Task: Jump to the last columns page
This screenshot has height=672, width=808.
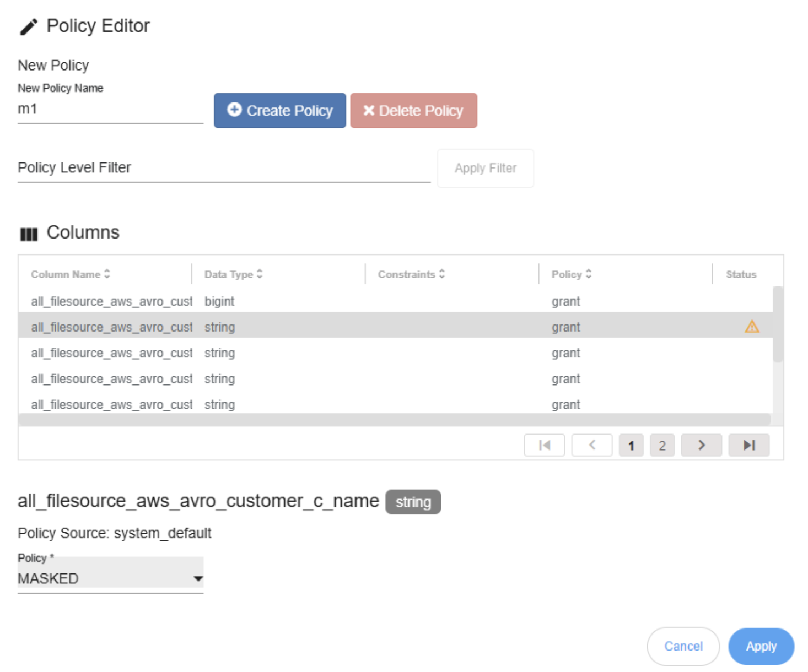Action: [748, 445]
